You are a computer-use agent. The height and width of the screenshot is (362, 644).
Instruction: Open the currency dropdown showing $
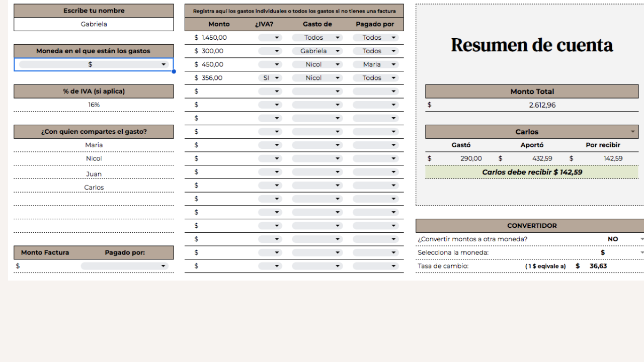click(94, 64)
